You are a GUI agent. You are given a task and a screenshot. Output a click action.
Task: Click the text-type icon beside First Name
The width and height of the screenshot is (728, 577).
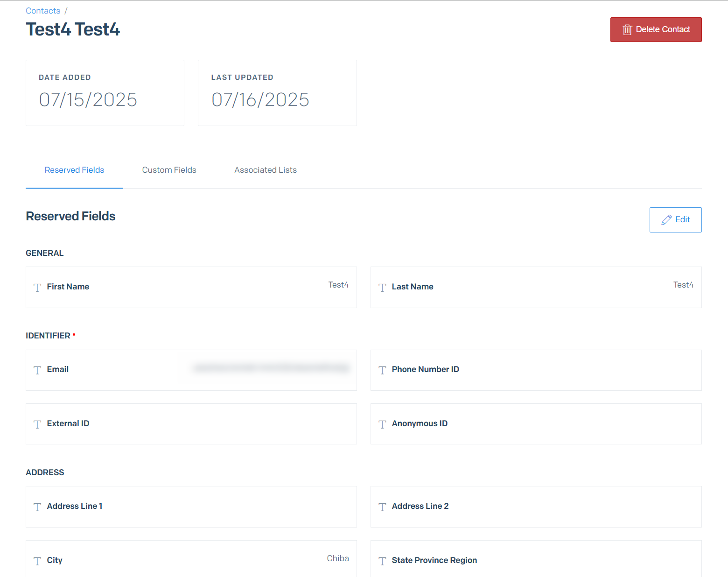pyautogui.click(x=37, y=288)
